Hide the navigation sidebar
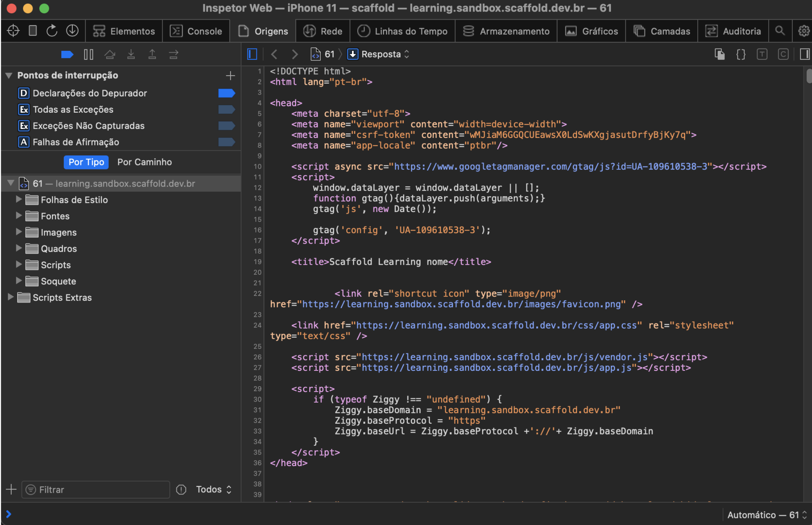The width and height of the screenshot is (812, 525). click(x=252, y=55)
